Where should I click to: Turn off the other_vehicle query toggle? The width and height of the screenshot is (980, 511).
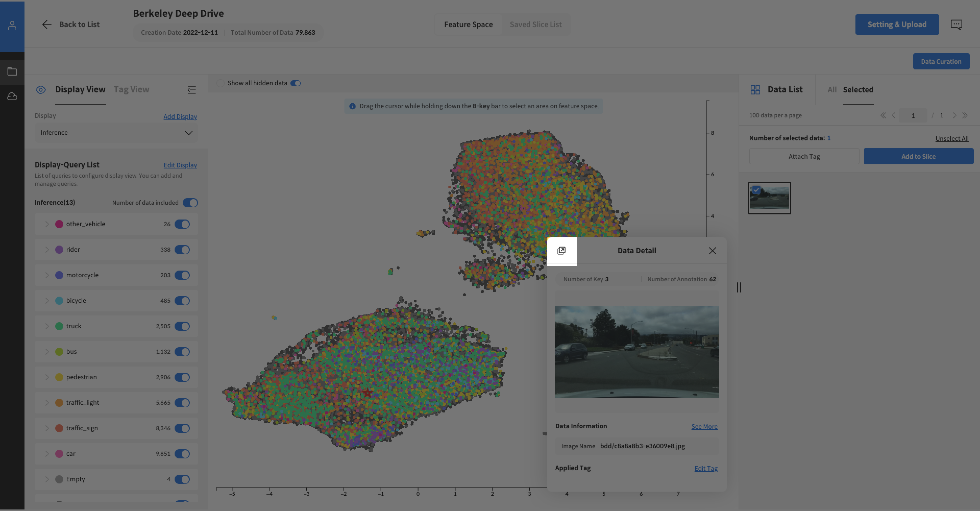point(182,224)
